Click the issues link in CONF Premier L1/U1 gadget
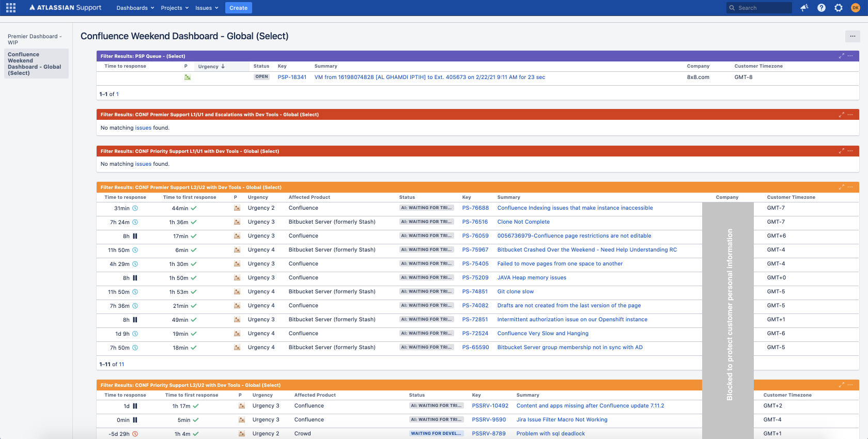The image size is (868, 439). [x=143, y=128]
